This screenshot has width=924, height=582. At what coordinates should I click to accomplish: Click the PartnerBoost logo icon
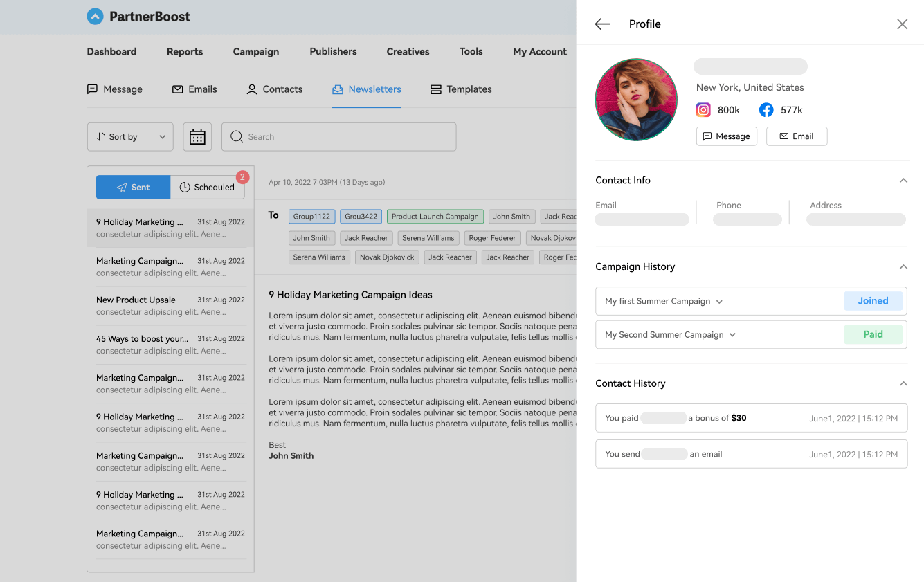pyautogui.click(x=95, y=17)
